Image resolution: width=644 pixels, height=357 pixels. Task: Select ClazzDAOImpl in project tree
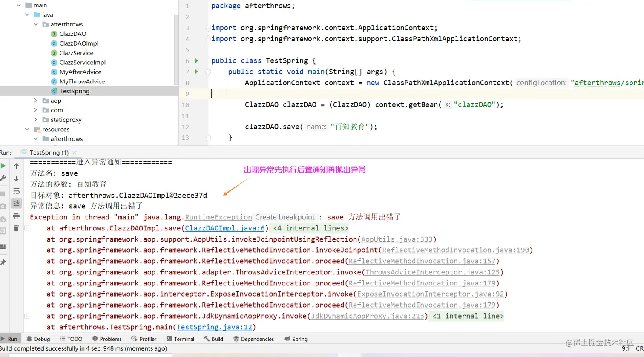[x=79, y=43]
